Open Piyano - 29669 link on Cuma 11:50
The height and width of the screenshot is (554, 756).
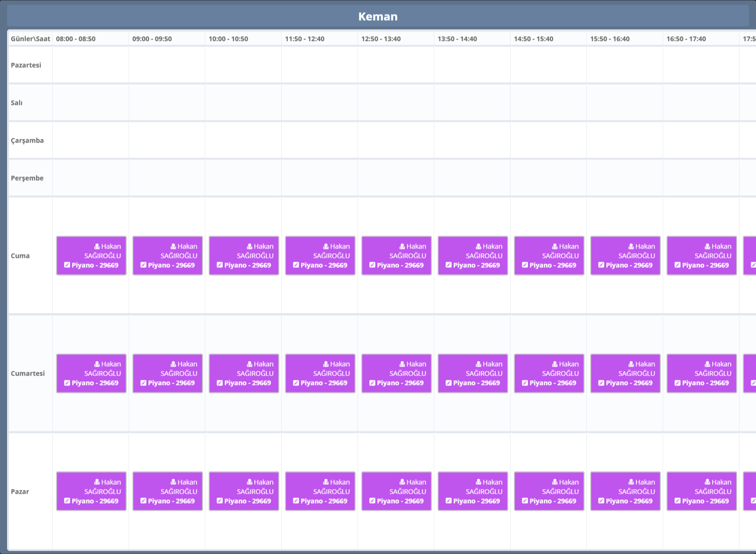[324, 265]
